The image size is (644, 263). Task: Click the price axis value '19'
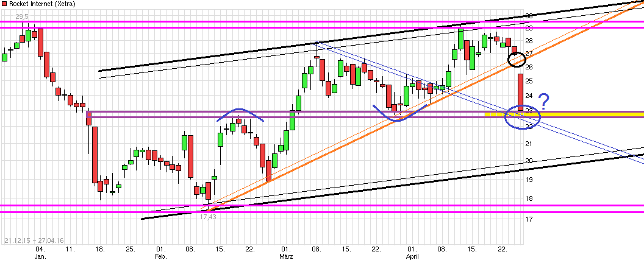tap(529, 180)
